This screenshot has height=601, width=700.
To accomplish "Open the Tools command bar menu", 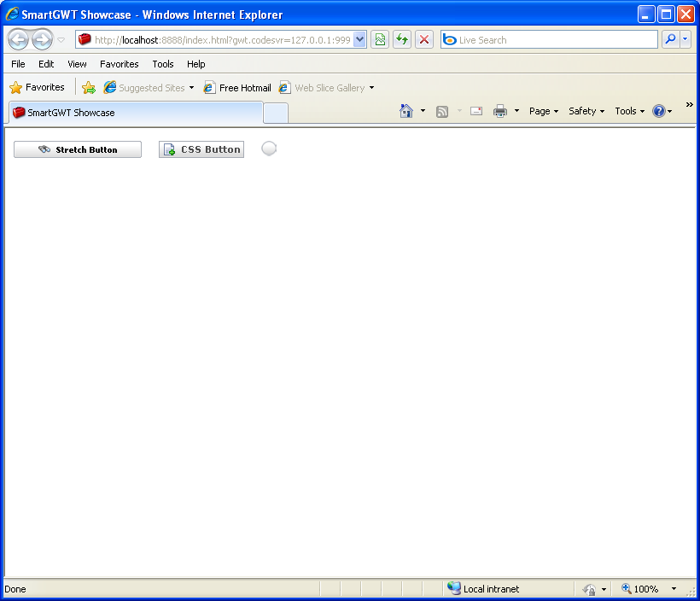I will pos(629,111).
